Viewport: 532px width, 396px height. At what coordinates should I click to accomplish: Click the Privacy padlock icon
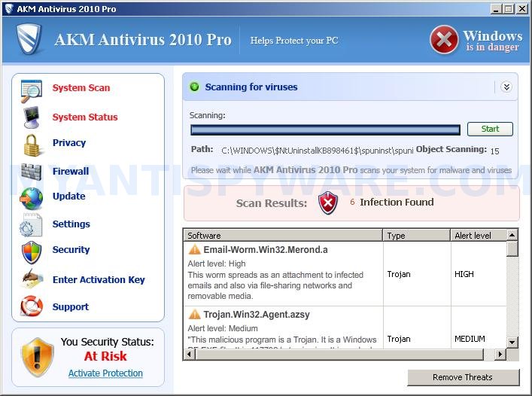[32, 145]
